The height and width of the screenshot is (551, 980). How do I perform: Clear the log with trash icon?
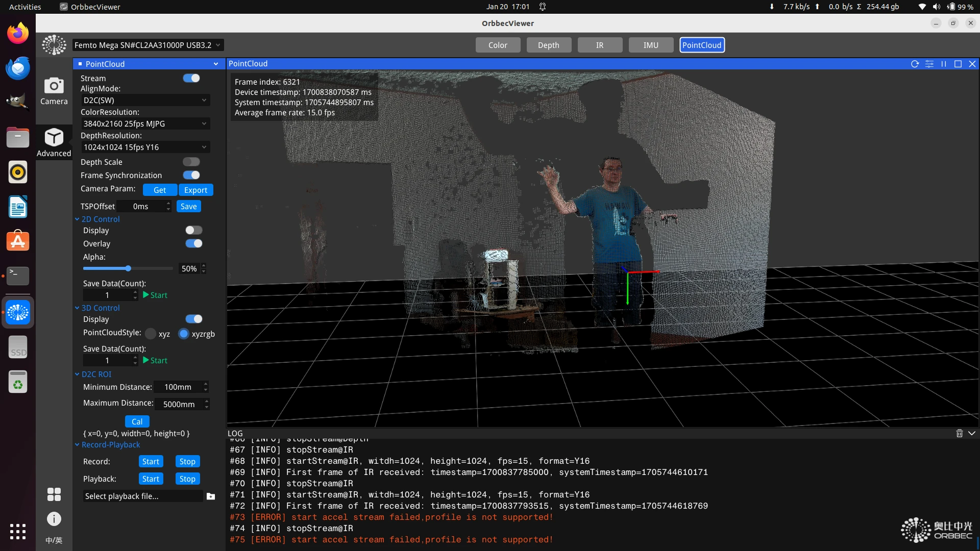click(959, 433)
